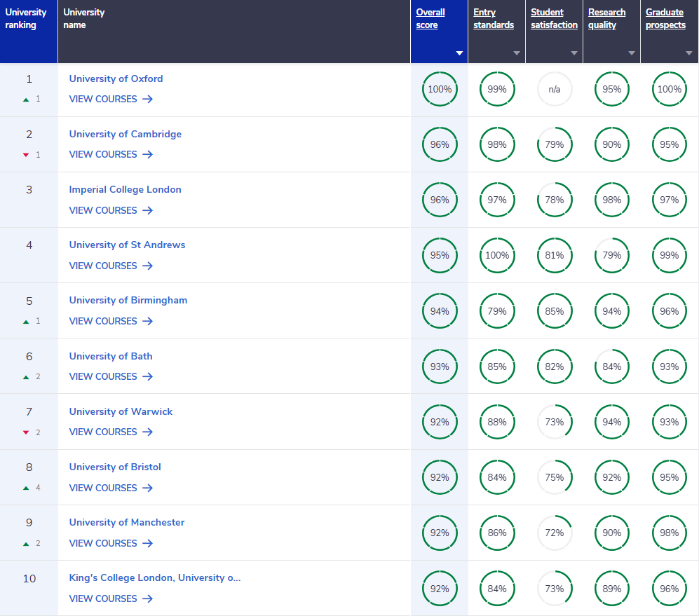Open Research quality column header link
Screen dimensions: 699x616
pyautogui.click(x=606, y=19)
